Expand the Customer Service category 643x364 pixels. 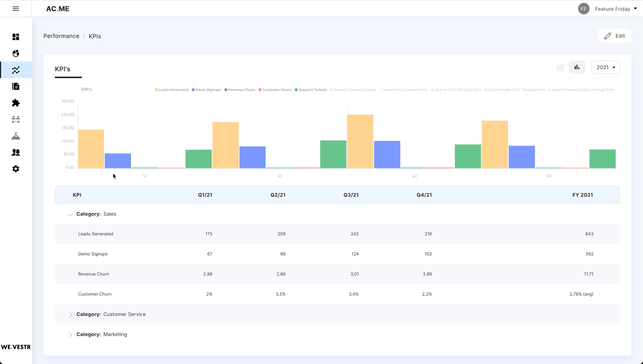tap(71, 315)
